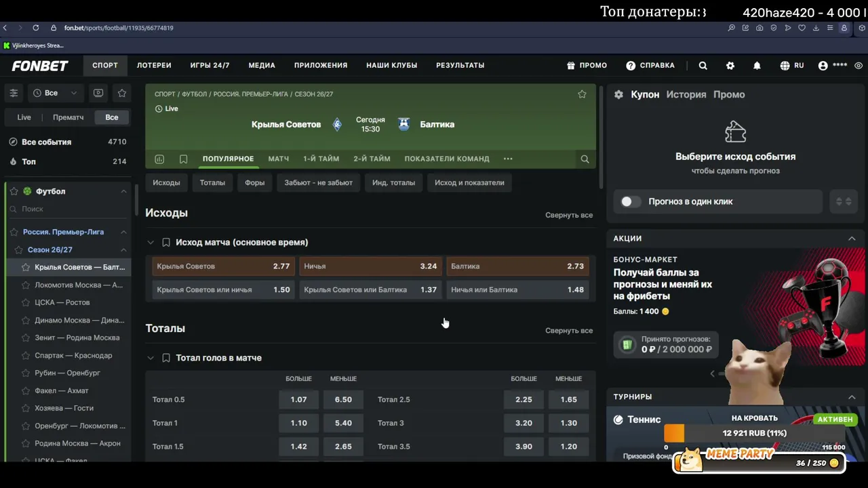Reload the page with browser refresh icon
The image size is (868, 488).
(x=35, y=28)
